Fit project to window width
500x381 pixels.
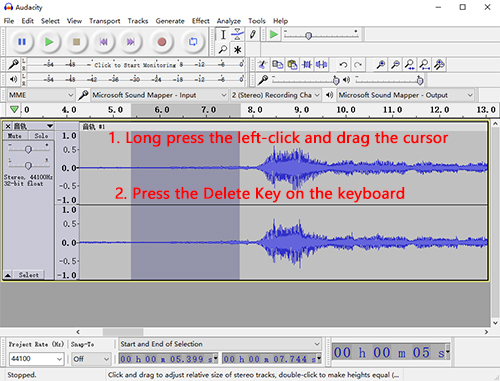tap(424, 64)
